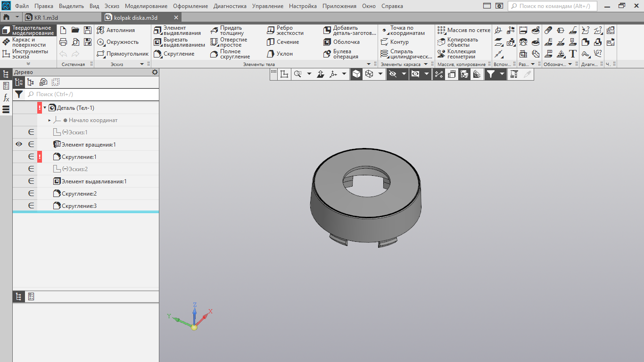This screenshot has width=644, height=362.
Task: Click the Save document icon
Action: tap(88, 30)
